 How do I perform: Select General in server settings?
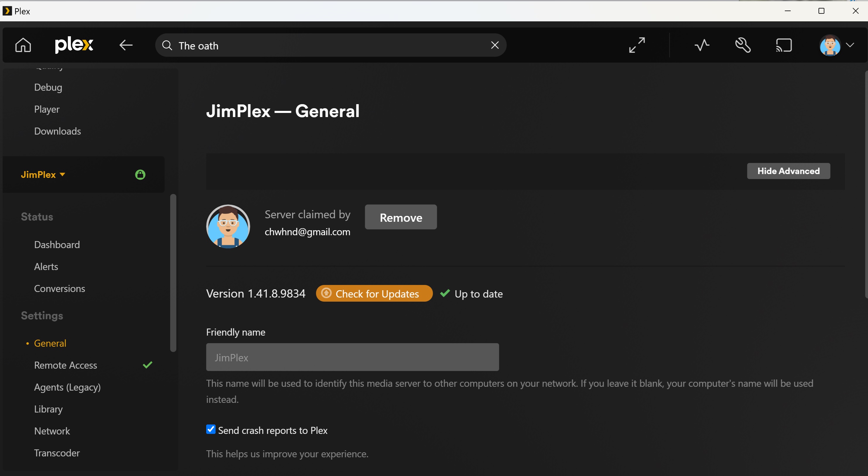50,343
